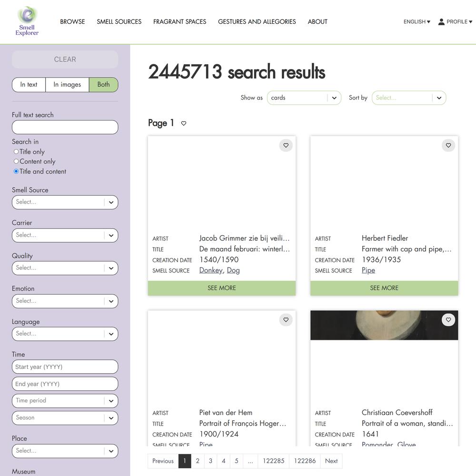Expand the Quality filter dropdown
This screenshot has width=476, height=476.
tap(65, 268)
